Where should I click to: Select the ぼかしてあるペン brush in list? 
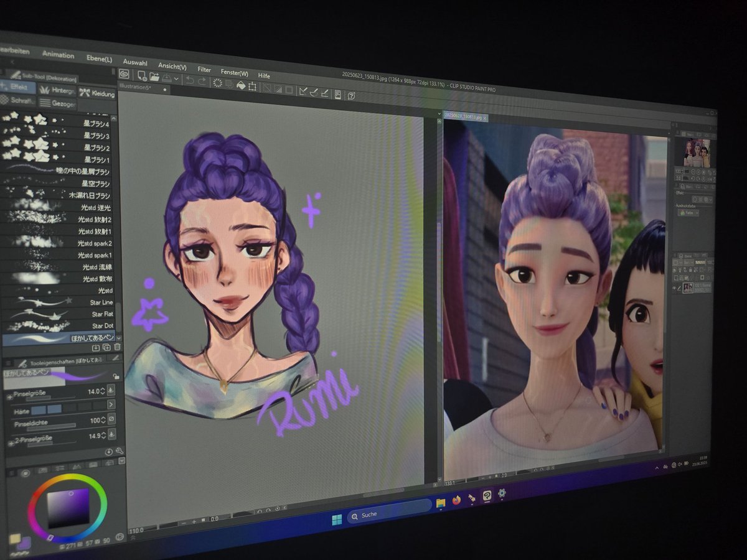59,338
